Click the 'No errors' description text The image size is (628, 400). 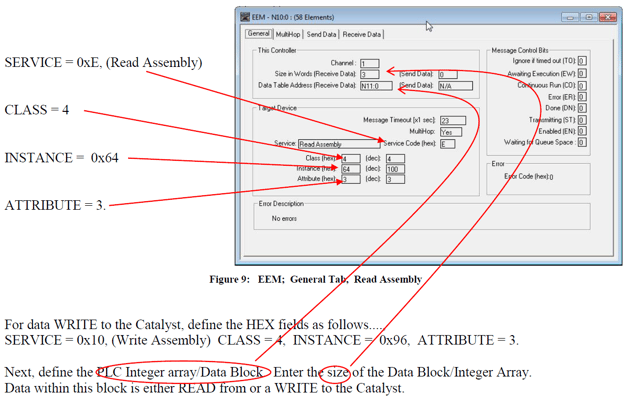[284, 219]
